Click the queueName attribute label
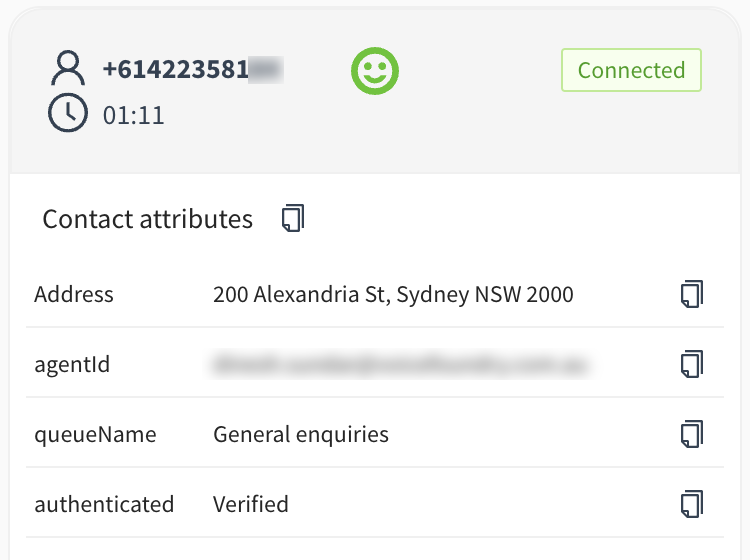This screenshot has width=750, height=560. pos(95,435)
